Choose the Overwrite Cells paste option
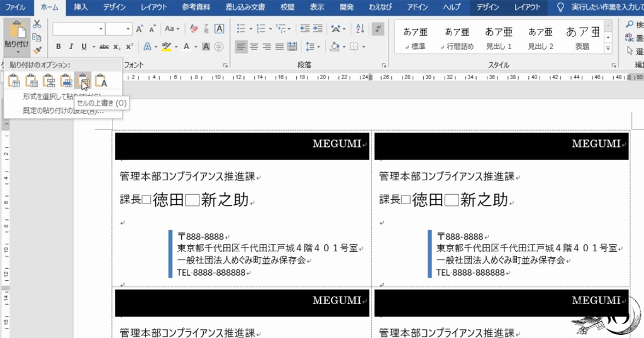 (83, 81)
